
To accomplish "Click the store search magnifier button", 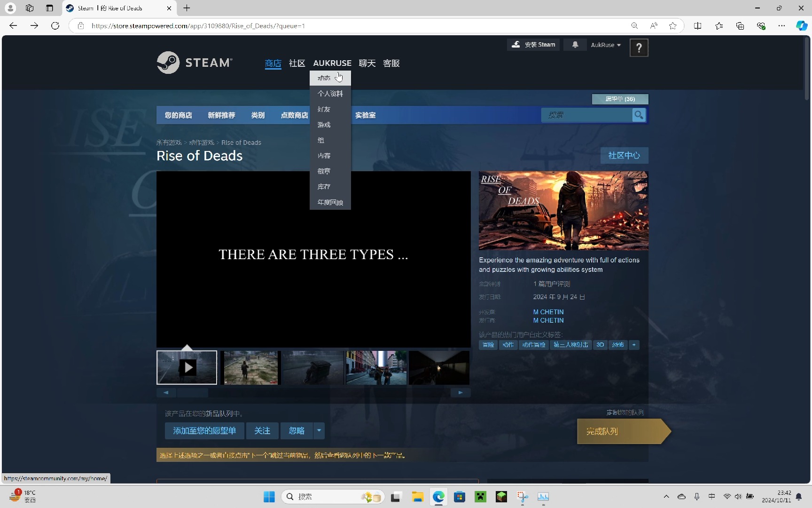I will (x=639, y=115).
